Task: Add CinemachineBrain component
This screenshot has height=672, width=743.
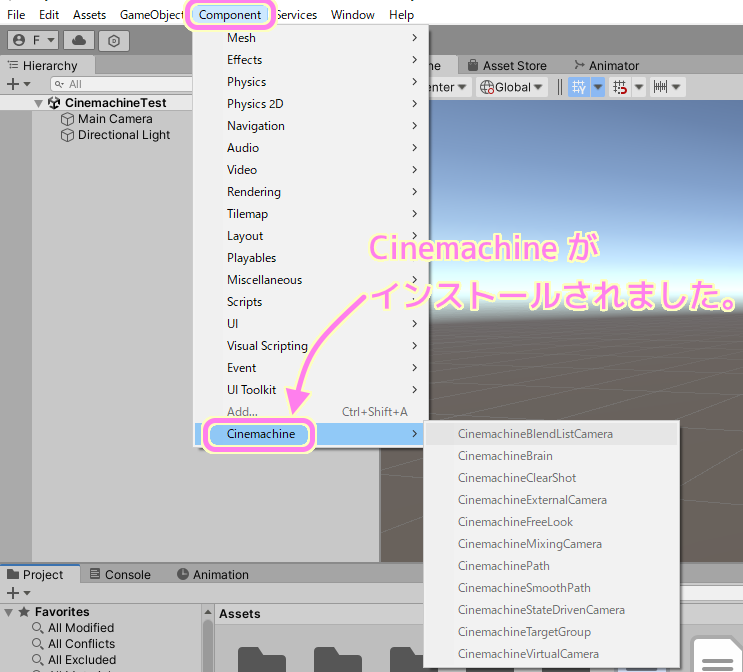Action: tap(552, 456)
